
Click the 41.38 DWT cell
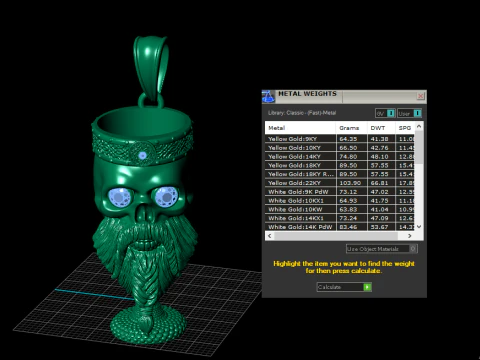381,139
